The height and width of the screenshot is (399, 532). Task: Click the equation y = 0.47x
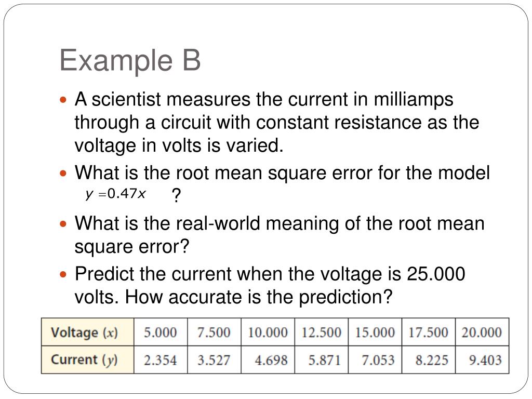[116, 194]
